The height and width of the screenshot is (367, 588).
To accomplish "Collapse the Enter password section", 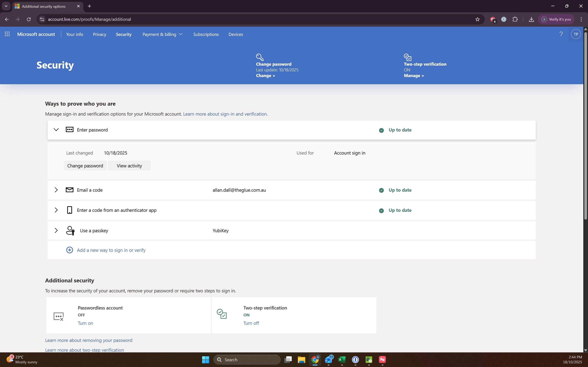I will [x=56, y=130].
